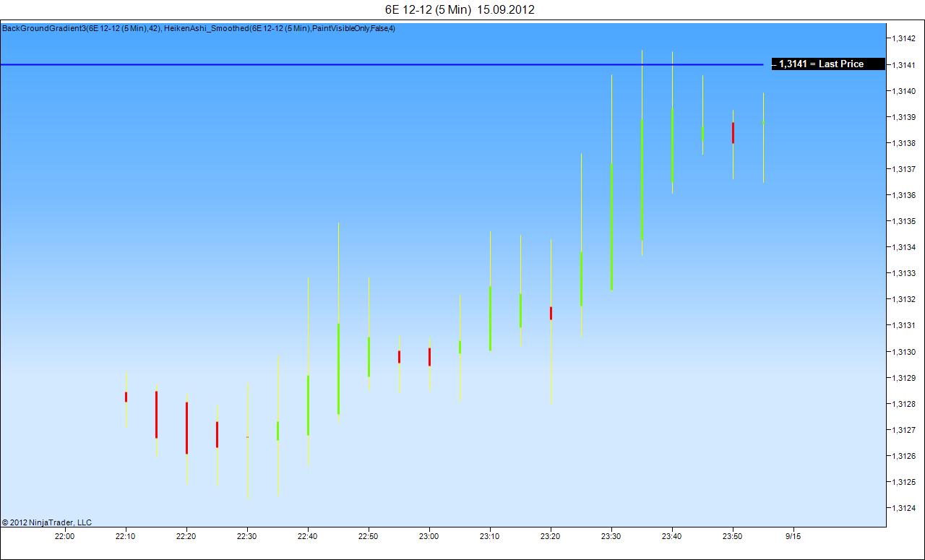Click the 1,3133 price axis label
This screenshot has height=560, width=925.
tap(903, 273)
